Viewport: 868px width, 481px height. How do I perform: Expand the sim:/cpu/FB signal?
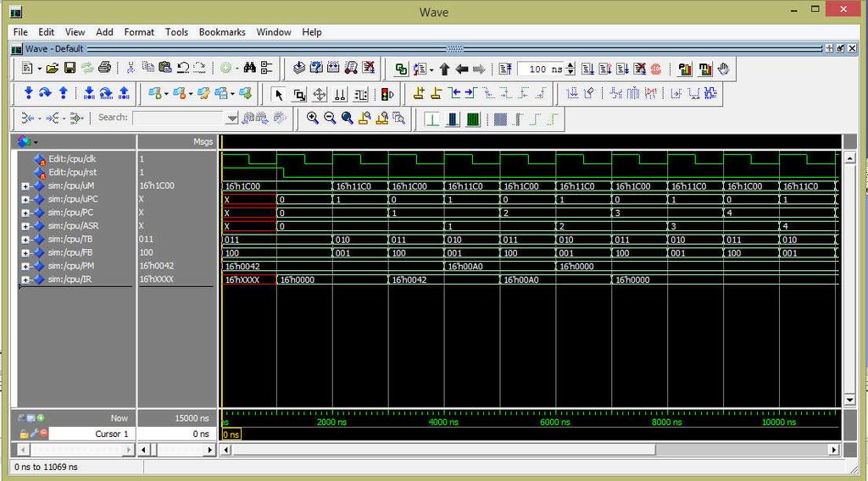click(25, 253)
